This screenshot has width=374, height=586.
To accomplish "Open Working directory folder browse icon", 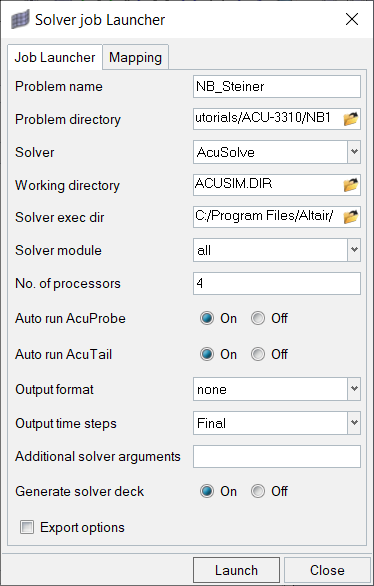I will coord(350,185).
